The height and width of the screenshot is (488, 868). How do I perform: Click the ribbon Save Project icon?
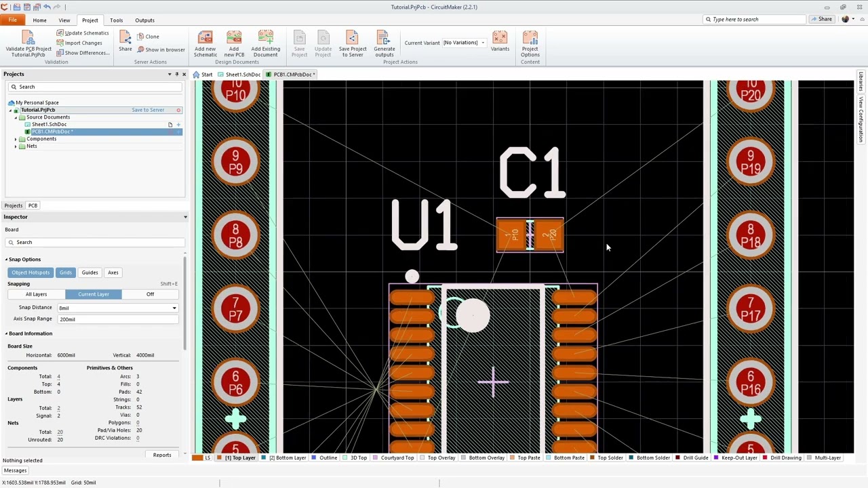(299, 37)
